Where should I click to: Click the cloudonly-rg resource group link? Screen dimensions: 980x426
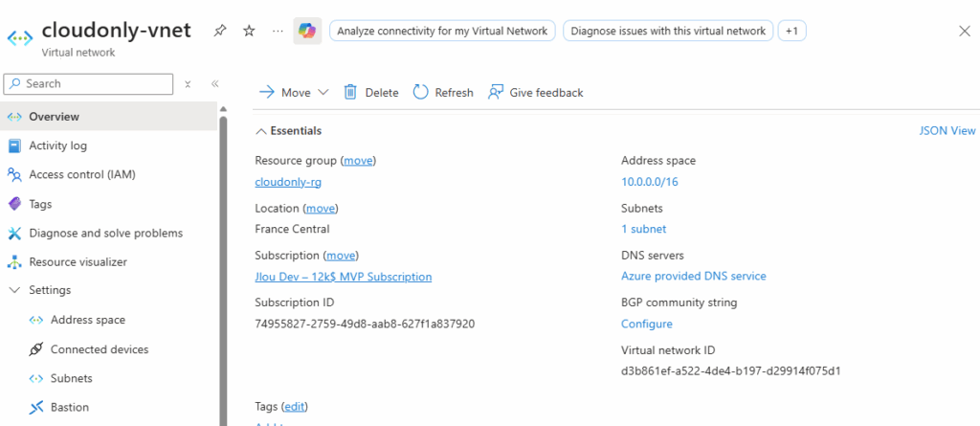(286, 182)
